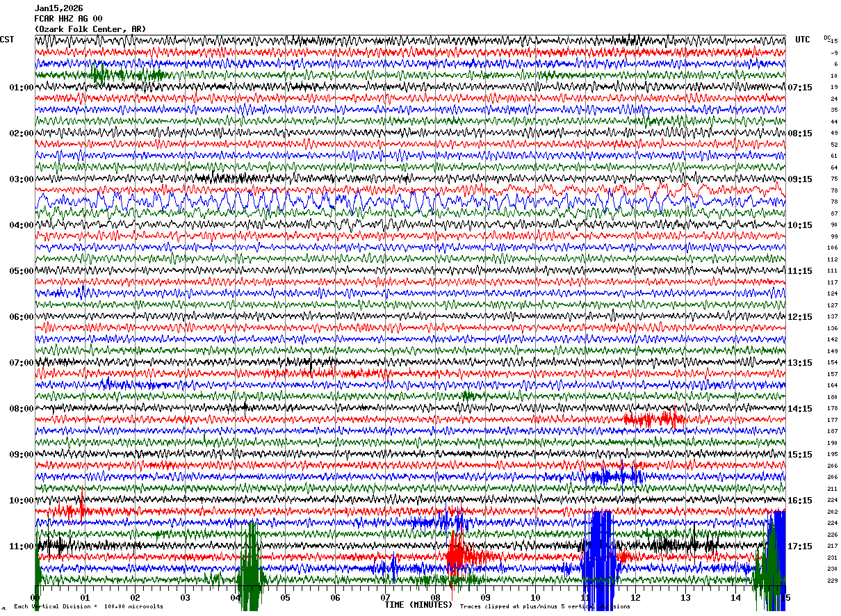Viewport: 841px width, 616px height.
Task: Click the "08:15" UTC time label
Action: (800, 133)
